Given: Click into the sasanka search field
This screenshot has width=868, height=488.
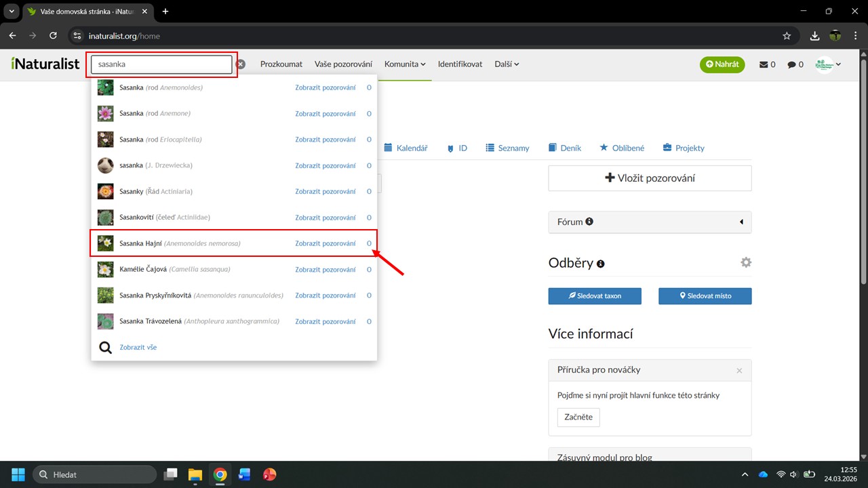Looking at the screenshot, I should [161, 64].
